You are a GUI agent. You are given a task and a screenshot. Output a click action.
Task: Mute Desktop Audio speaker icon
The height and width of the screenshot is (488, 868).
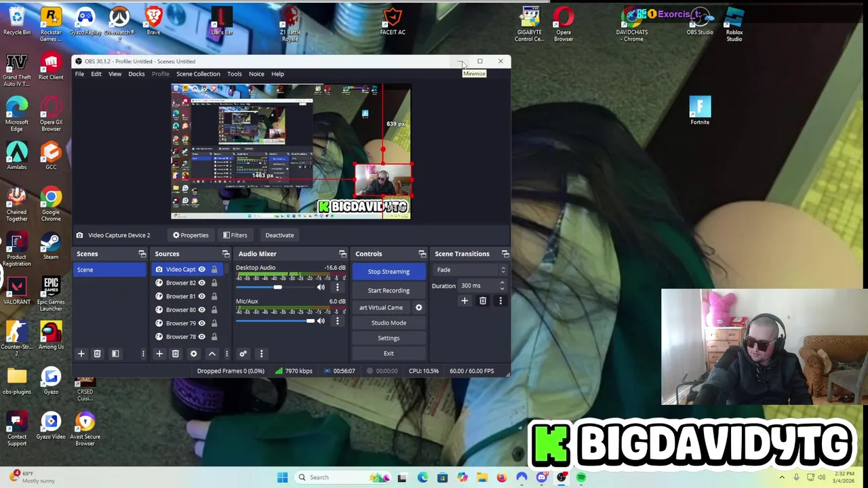[321, 287]
